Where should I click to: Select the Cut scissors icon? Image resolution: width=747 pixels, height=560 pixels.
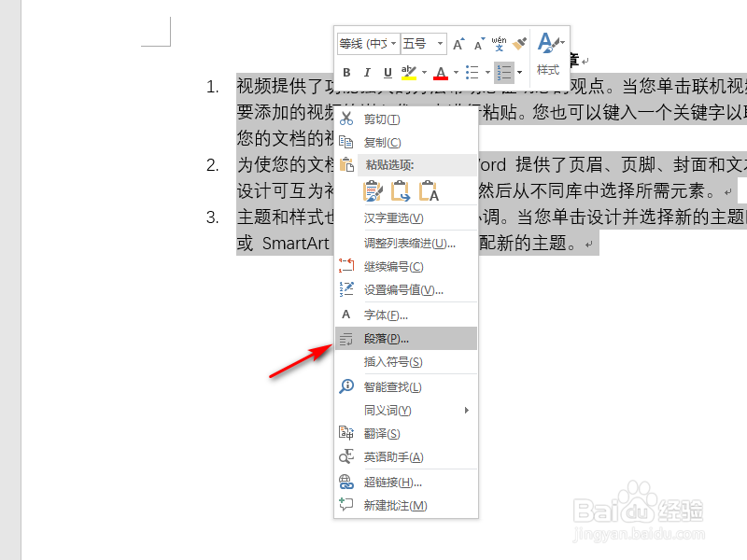pos(346,119)
